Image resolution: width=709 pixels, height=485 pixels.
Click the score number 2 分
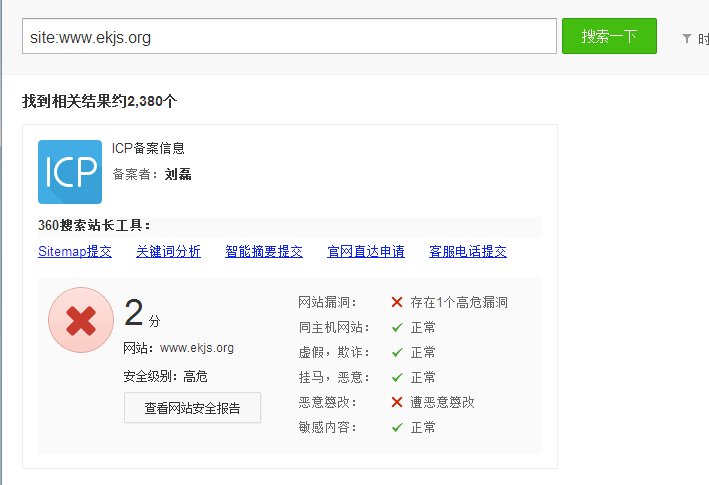(142, 312)
